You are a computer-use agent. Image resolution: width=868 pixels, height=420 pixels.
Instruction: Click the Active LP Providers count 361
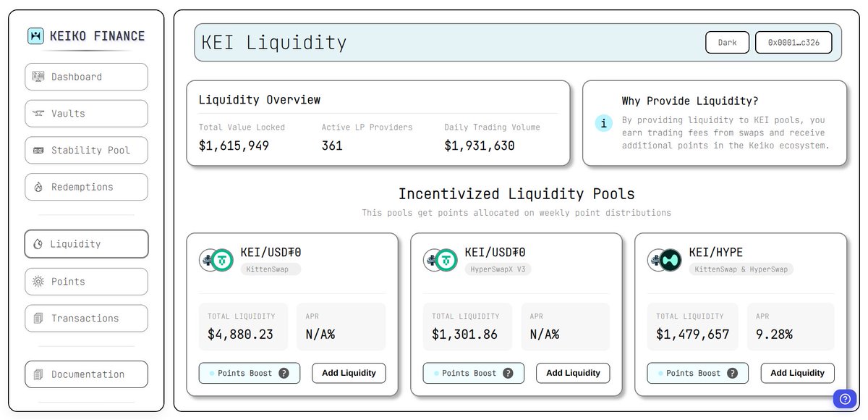(332, 146)
